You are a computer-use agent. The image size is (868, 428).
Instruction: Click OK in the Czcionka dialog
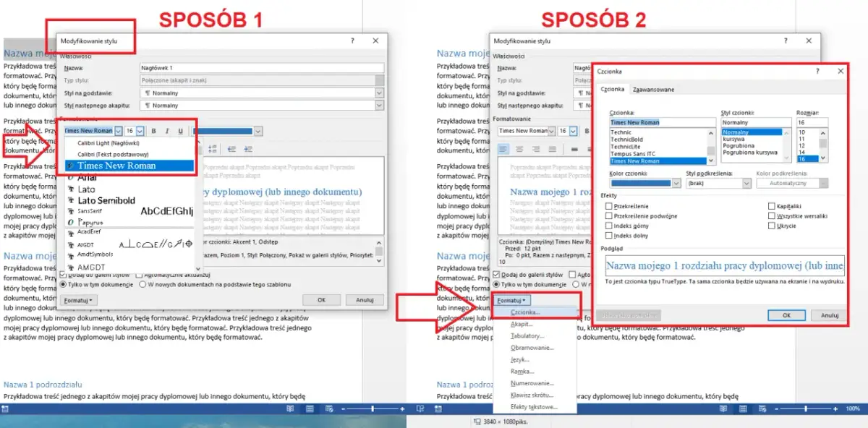(x=786, y=315)
